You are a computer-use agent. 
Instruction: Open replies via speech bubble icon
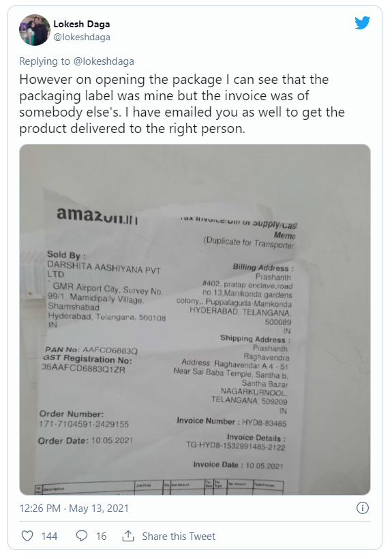[82, 536]
